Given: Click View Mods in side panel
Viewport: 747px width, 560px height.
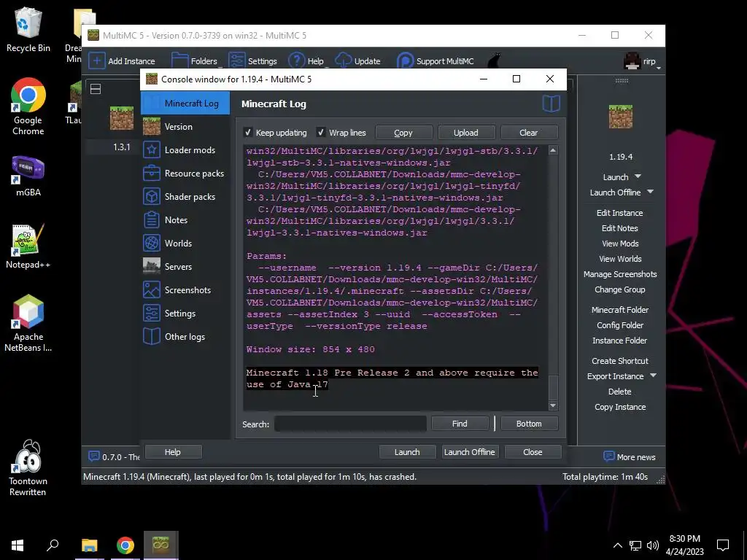Looking at the screenshot, I should [x=620, y=244].
